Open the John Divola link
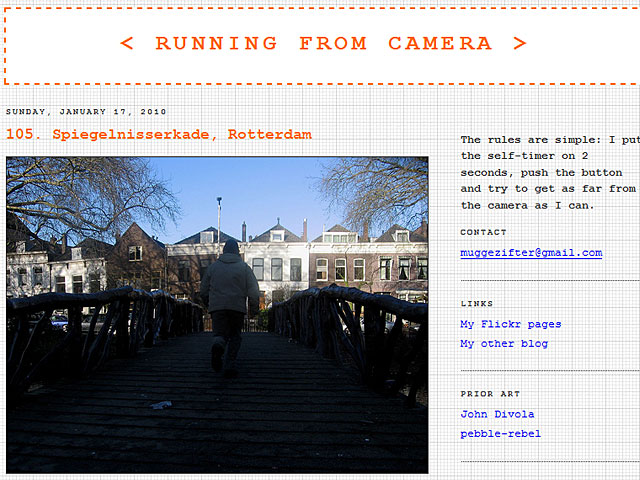This screenshot has height=480, width=640. (497, 414)
